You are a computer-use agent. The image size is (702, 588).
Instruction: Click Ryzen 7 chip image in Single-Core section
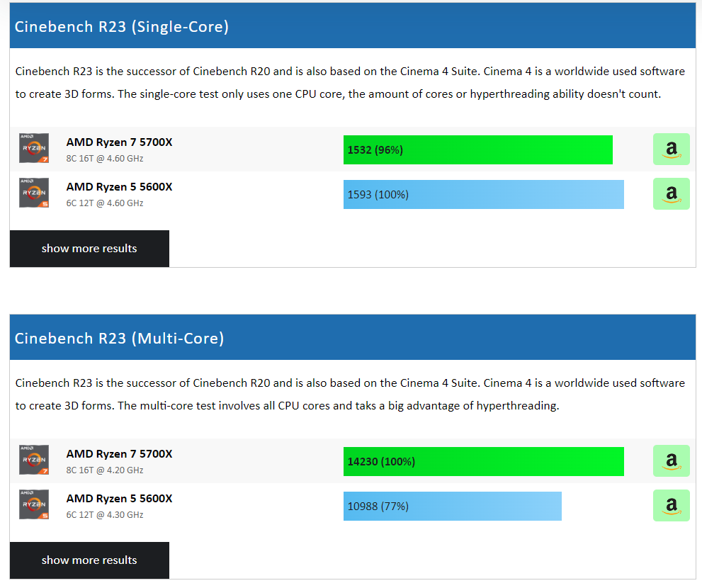(34, 148)
